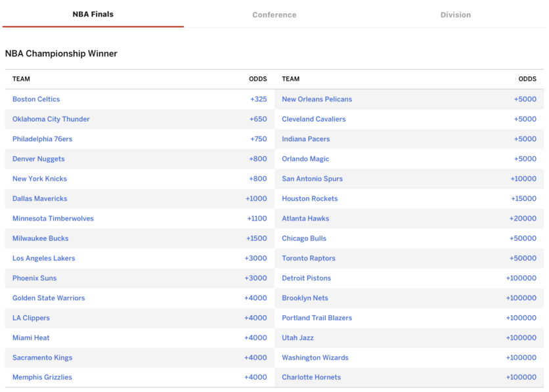549x392 pixels.
Task: Select the NBA Finals tab
Action: pos(93,14)
